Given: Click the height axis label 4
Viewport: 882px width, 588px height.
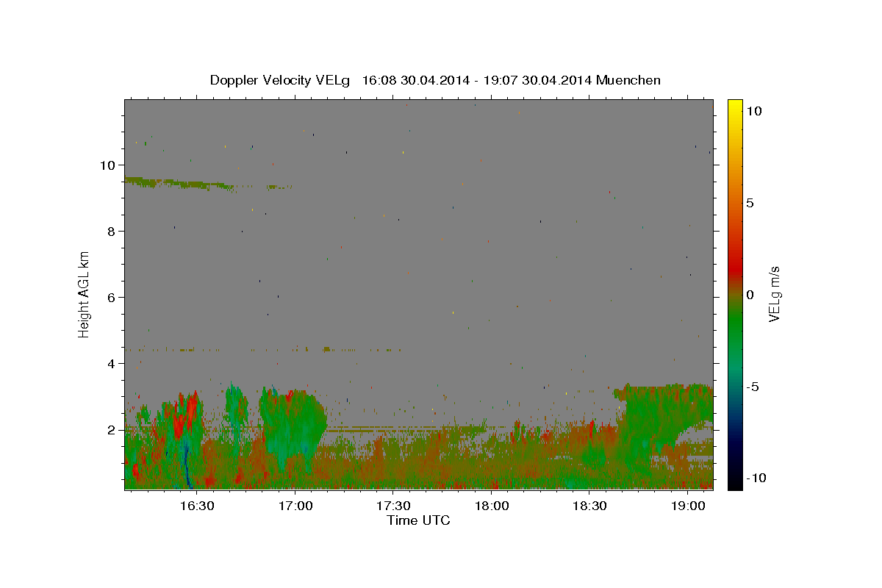Looking at the screenshot, I should click(x=112, y=363).
